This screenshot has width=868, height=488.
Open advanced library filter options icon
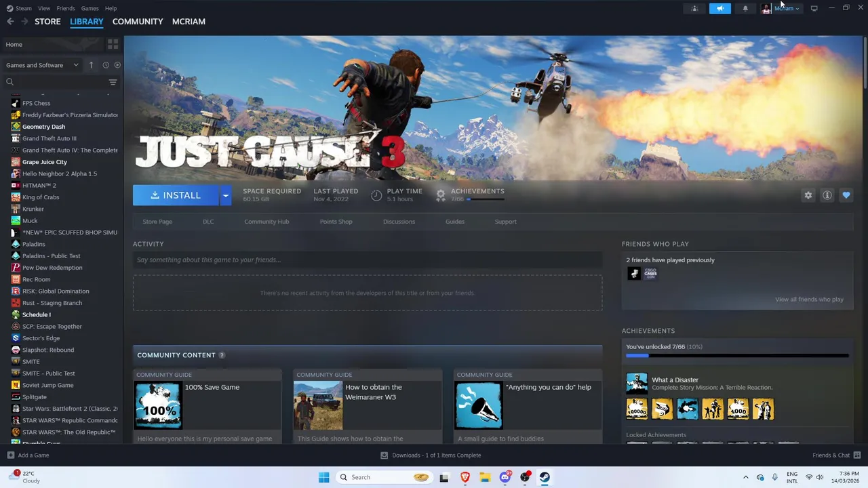(113, 82)
